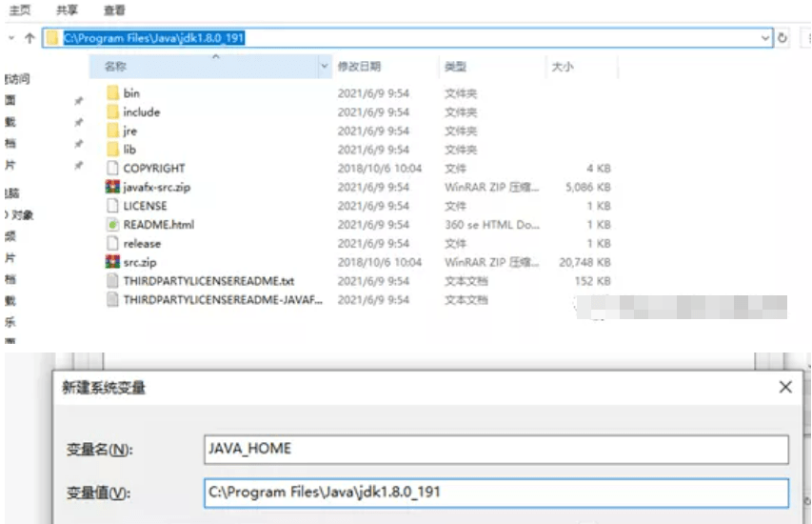Sort by the 类型 column header

click(455, 67)
